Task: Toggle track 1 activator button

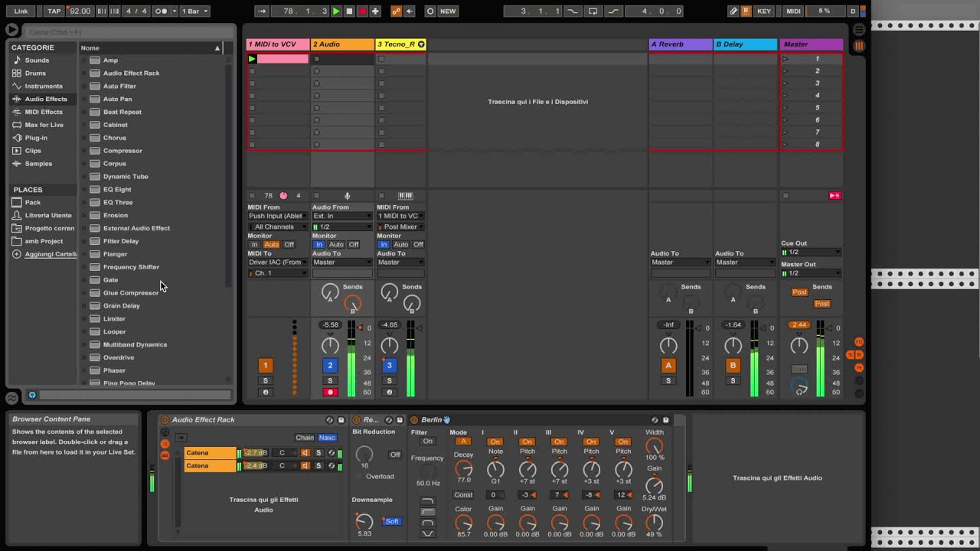Action: coord(266,365)
